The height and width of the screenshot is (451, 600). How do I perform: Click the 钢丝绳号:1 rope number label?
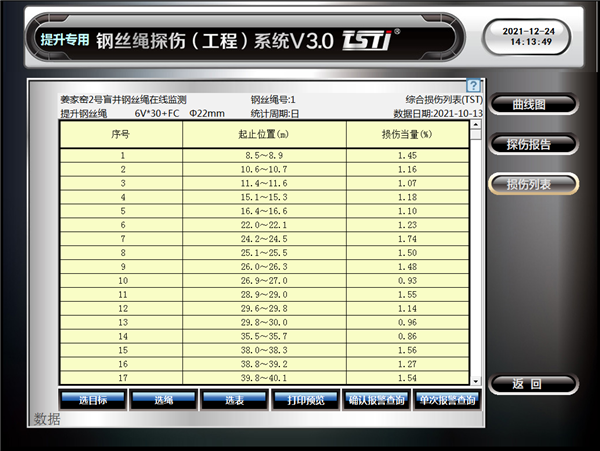tap(273, 100)
